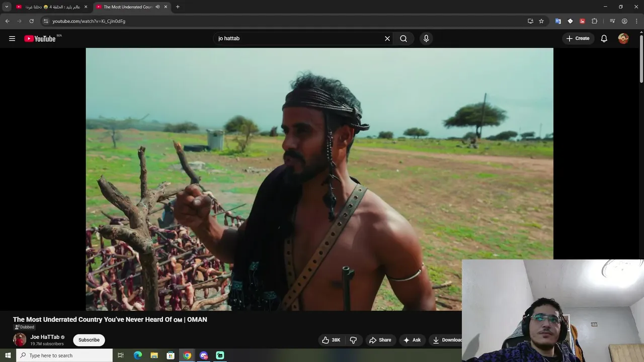Open Ask about this video
Viewport: 644px width, 362px height.
coord(412,340)
